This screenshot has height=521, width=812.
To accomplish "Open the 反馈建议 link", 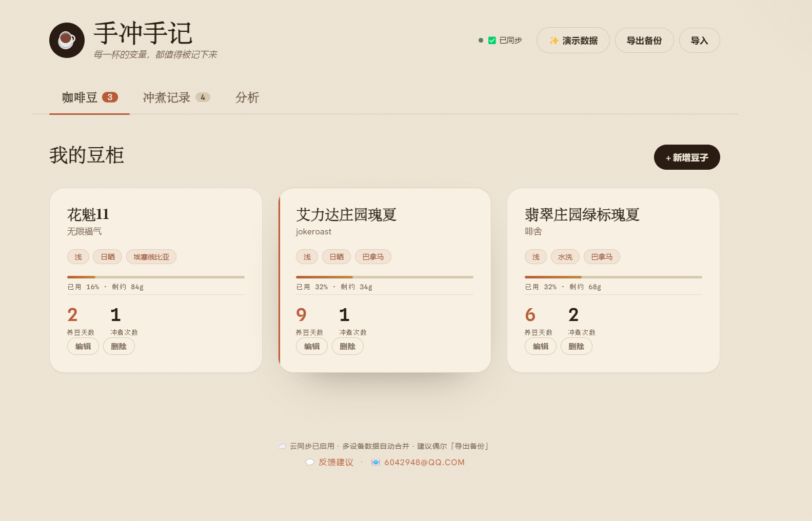I will point(336,462).
